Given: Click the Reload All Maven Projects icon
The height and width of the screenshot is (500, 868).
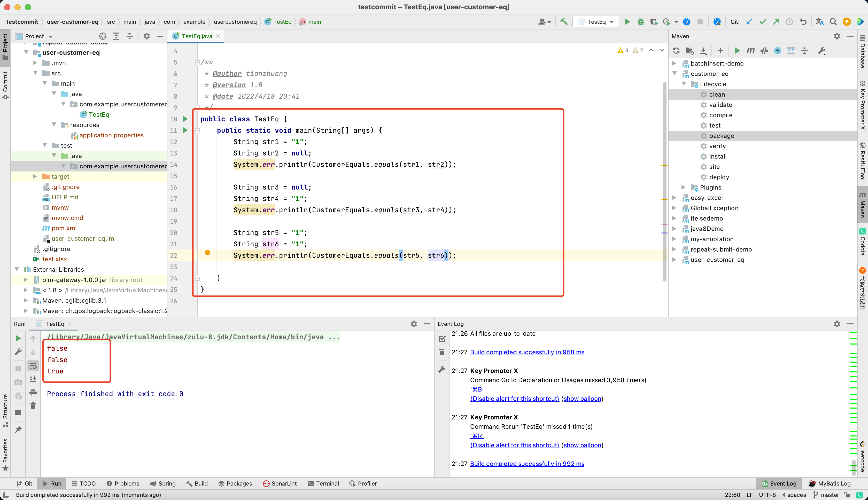Looking at the screenshot, I should pos(676,51).
